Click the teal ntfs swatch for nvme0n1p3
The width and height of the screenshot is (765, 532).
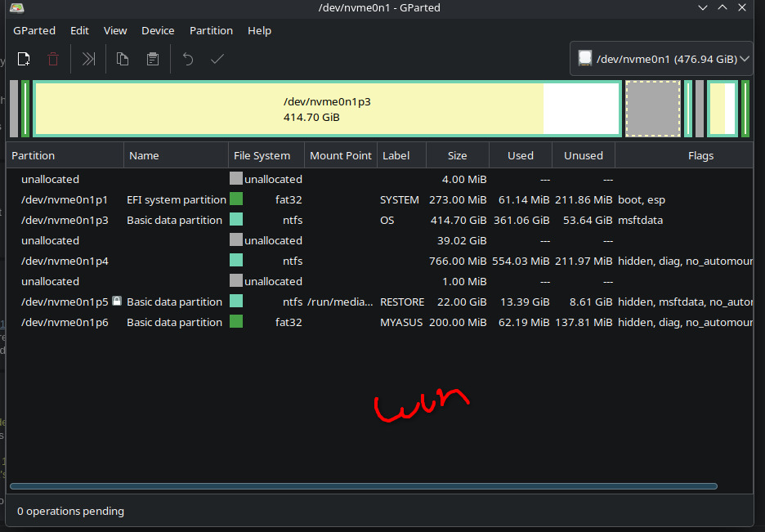(x=236, y=220)
